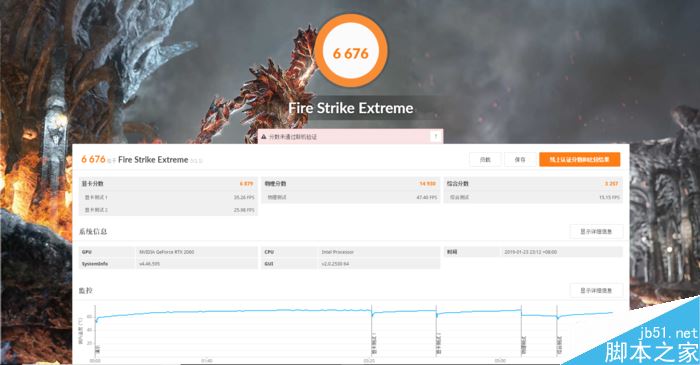Click the 保存 (save) button
The width and height of the screenshot is (700, 365).
pyautogui.click(x=520, y=159)
